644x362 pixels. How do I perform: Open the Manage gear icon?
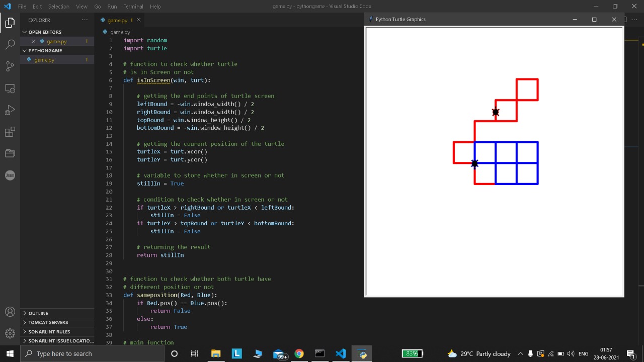click(x=10, y=333)
